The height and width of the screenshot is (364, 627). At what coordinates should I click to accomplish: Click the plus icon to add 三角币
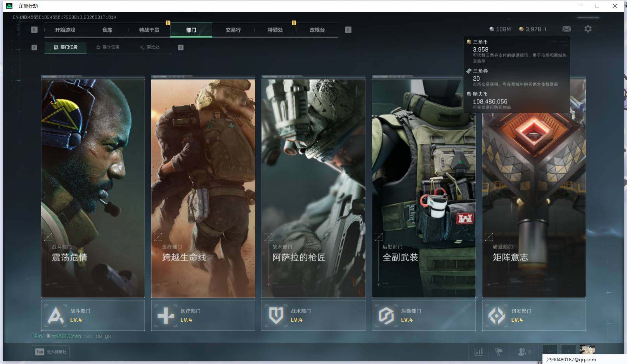tap(546, 29)
